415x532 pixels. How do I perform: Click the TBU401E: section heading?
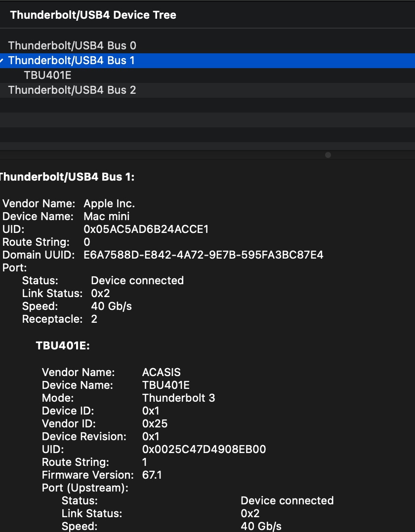(x=63, y=346)
